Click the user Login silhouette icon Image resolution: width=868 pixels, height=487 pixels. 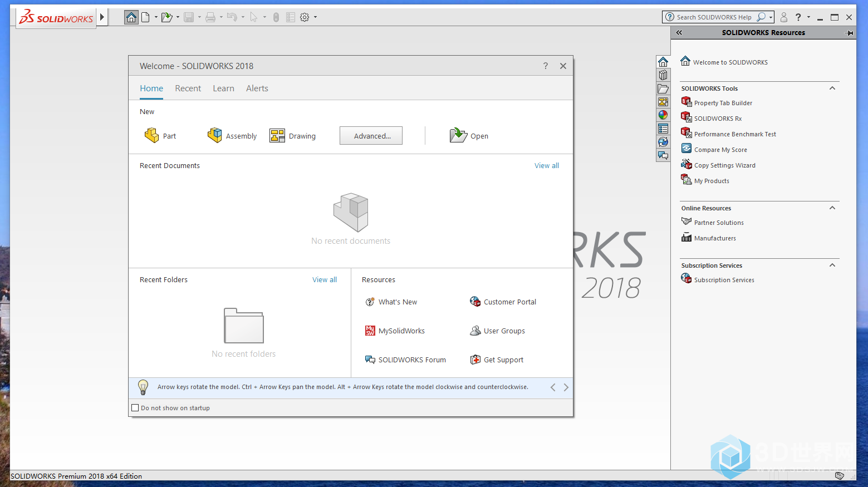click(784, 17)
